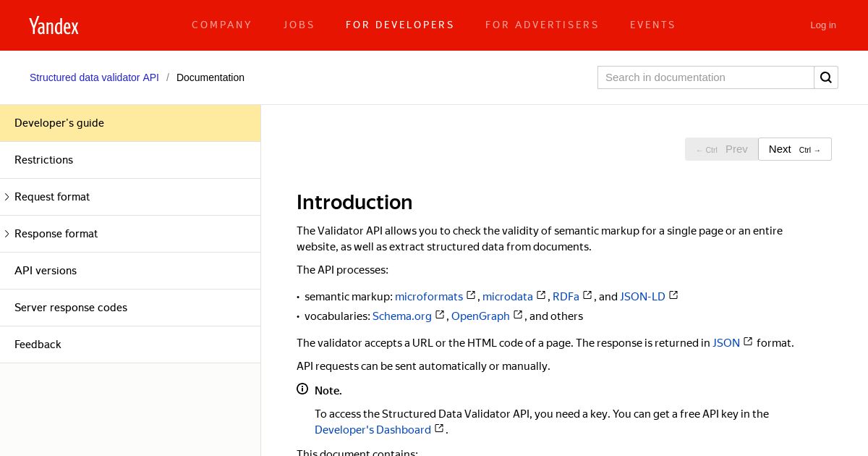The image size is (868, 456).
Task: Select For Developers in top navigation
Action: [400, 25]
